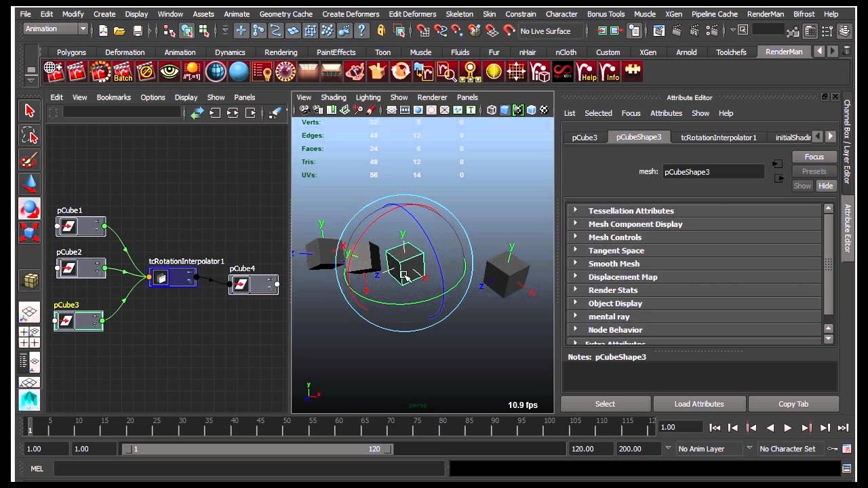Image resolution: width=868 pixels, height=488 pixels.
Task: Toggle viewport wireframe cube display
Action: (492, 110)
